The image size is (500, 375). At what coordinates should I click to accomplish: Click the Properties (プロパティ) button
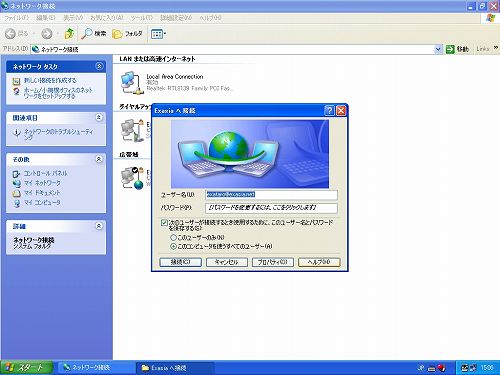coord(273,262)
